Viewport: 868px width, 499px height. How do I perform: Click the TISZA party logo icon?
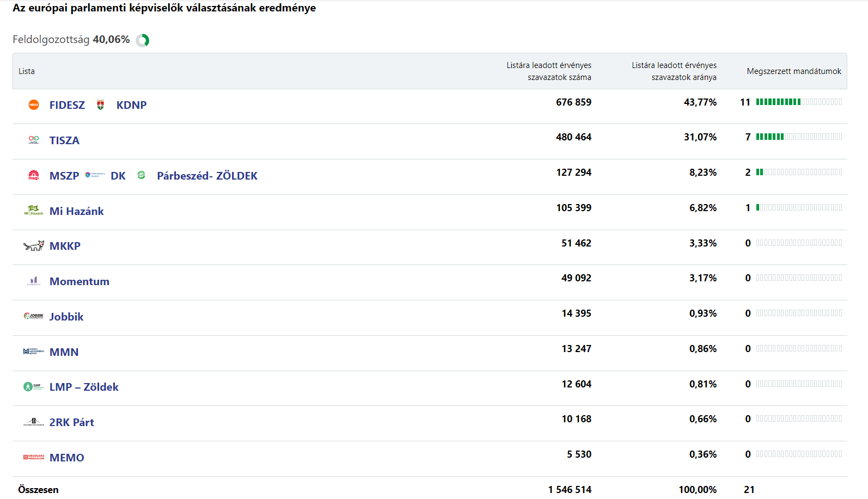(34, 140)
